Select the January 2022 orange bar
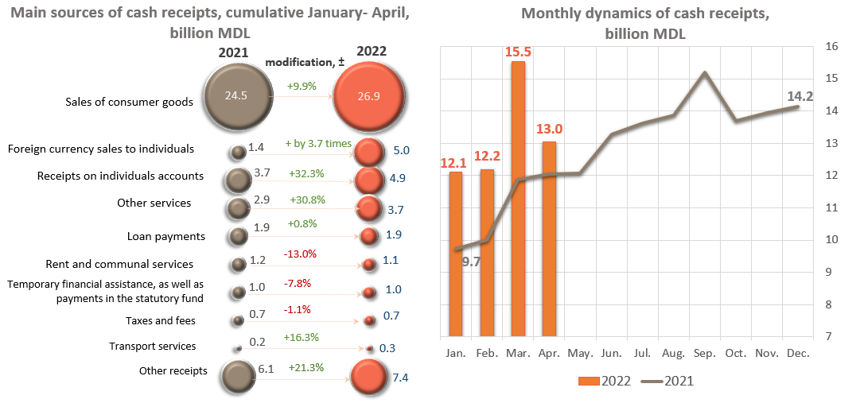868x403 pixels. (455, 254)
